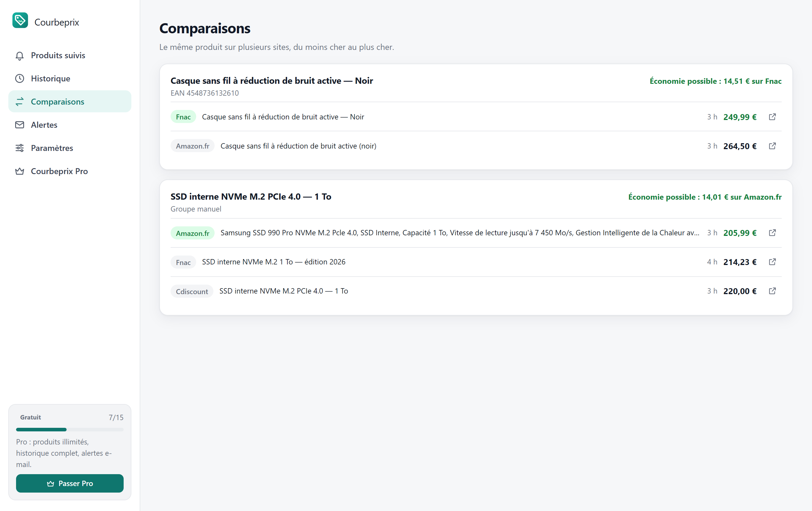Click the bell icon beside Produits suivis
This screenshot has height=511, width=812.
pyautogui.click(x=20, y=56)
